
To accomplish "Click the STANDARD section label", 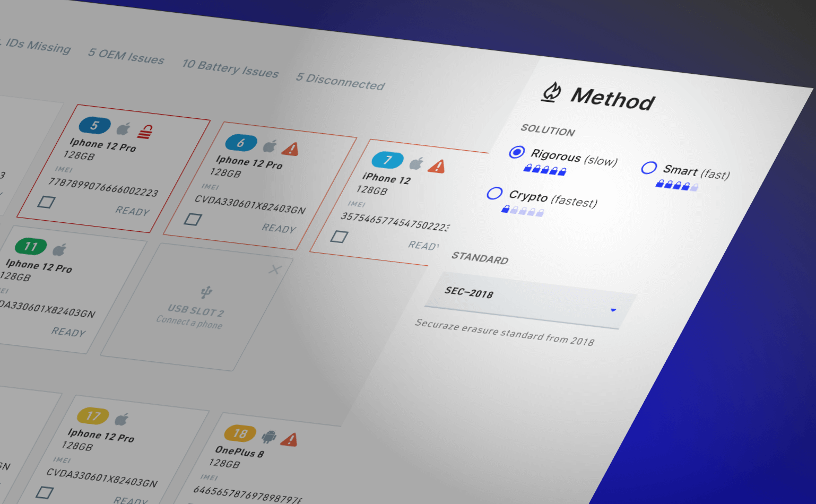I will click(480, 258).
